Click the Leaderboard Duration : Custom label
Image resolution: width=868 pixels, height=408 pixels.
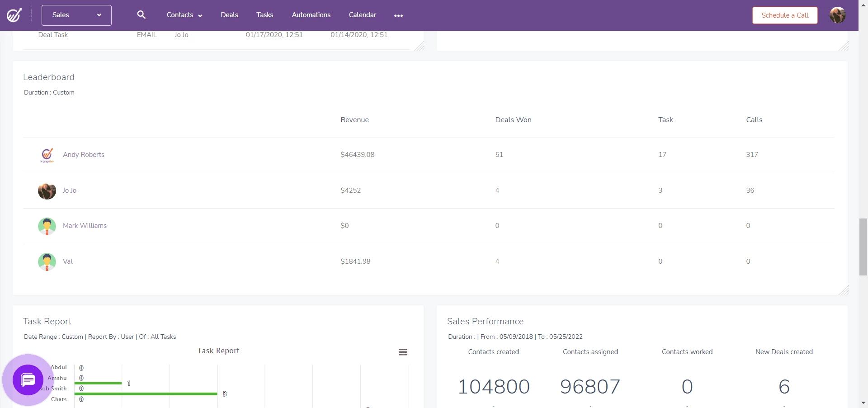coord(49,93)
